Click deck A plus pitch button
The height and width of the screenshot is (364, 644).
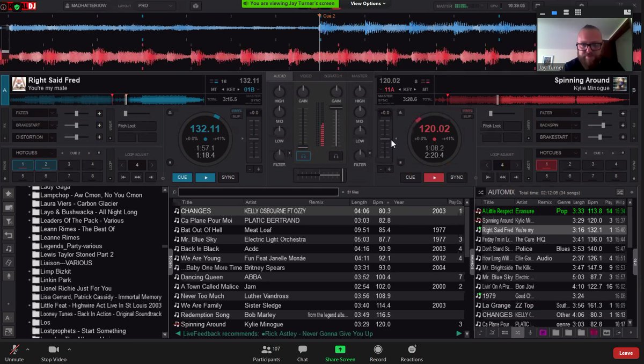(258, 169)
